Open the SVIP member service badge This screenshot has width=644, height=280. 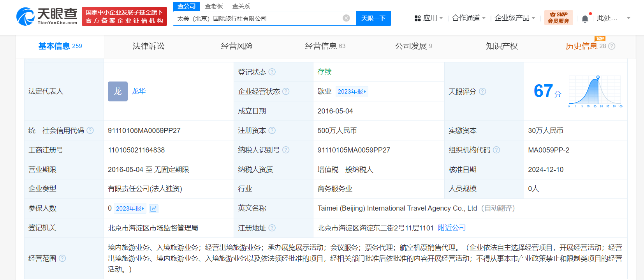pos(558,18)
